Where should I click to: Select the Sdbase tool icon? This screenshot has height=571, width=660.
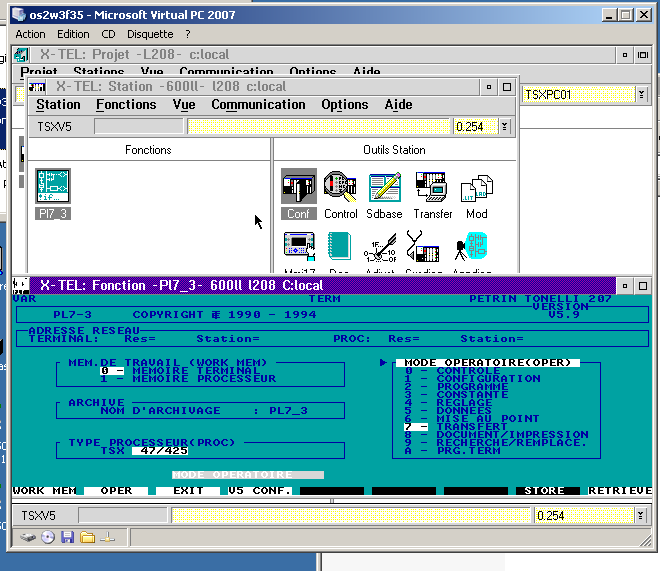[384, 188]
